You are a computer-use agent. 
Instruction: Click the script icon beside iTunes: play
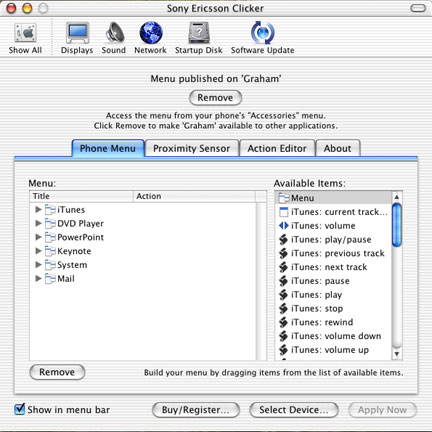283,295
